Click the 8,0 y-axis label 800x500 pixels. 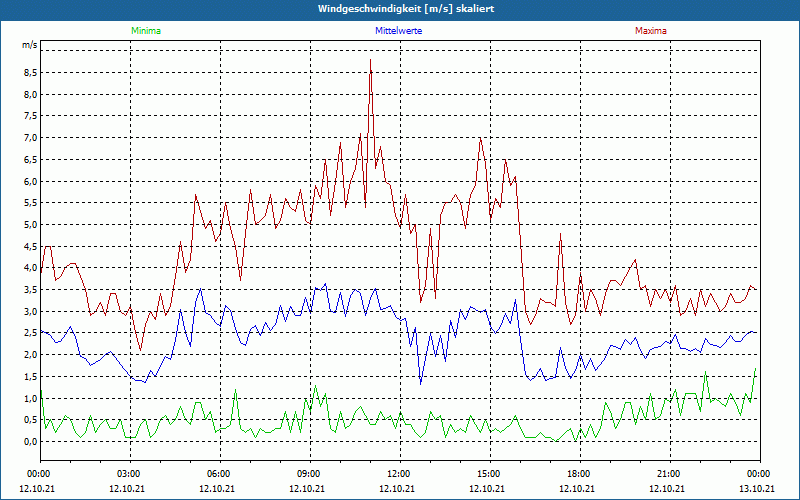(x=31, y=94)
